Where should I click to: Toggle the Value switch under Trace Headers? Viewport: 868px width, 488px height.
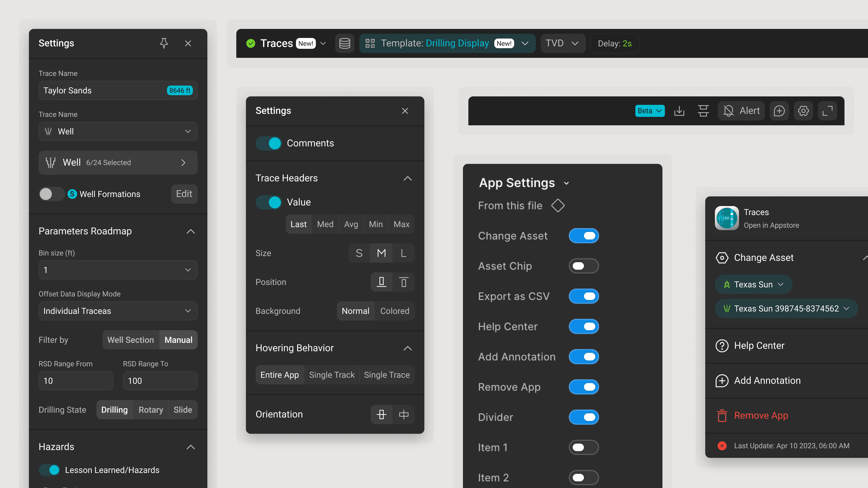point(268,202)
